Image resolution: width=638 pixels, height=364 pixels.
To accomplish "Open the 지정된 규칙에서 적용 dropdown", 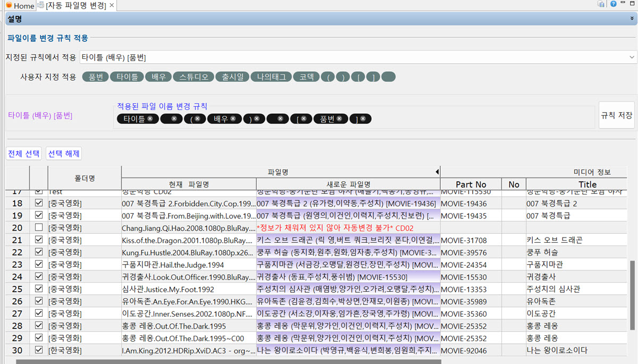I will [632, 57].
